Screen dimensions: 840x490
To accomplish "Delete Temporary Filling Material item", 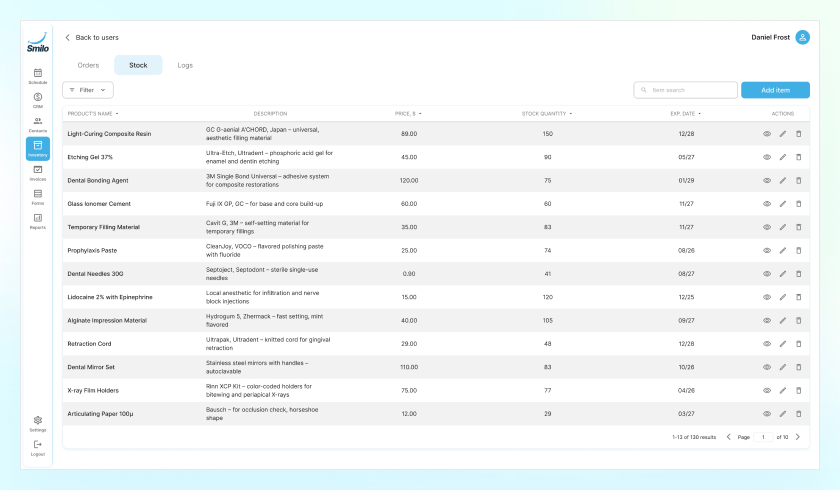I will (x=799, y=227).
